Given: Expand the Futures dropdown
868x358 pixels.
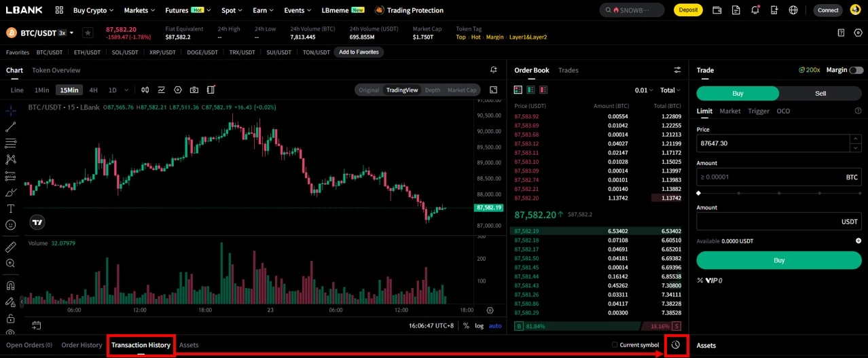Looking at the screenshot, I should point(187,10).
